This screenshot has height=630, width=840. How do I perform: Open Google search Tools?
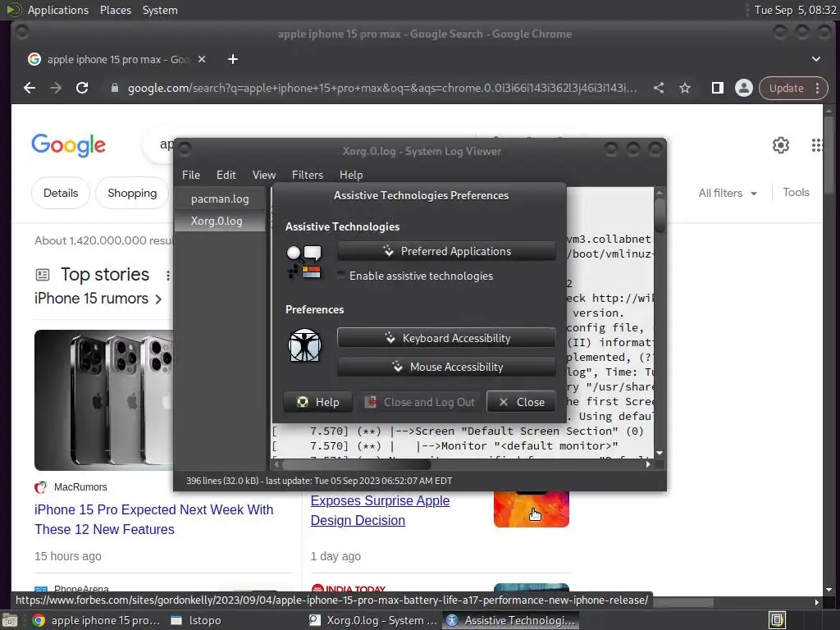796,192
